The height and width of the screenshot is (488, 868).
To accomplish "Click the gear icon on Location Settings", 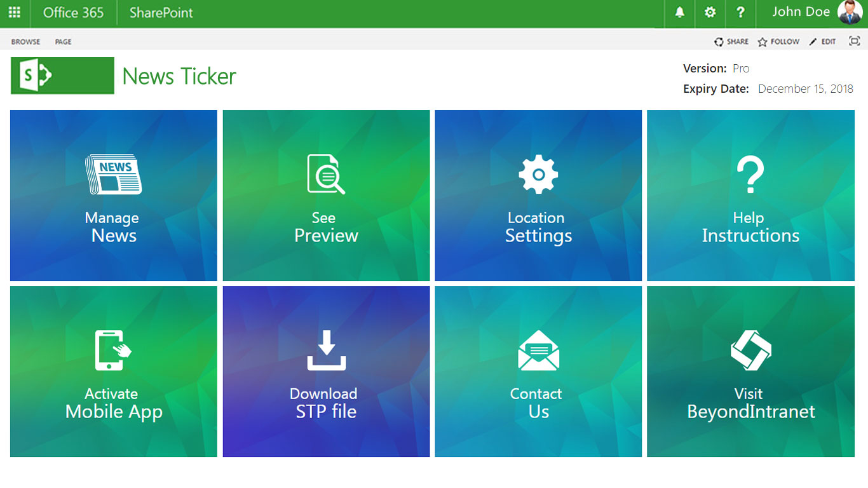I will click(x=538, y=174).
